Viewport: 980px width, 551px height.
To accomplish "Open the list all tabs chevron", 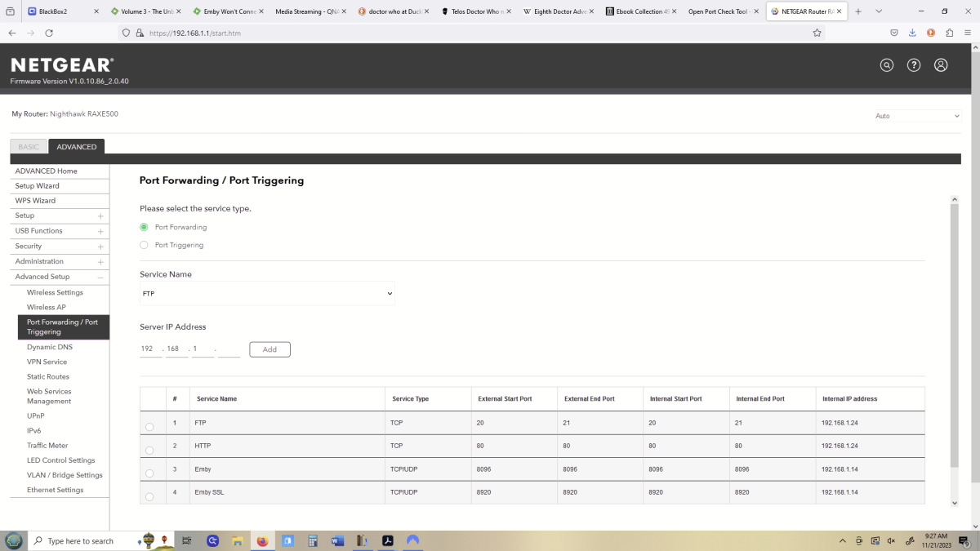I will 879,11.
